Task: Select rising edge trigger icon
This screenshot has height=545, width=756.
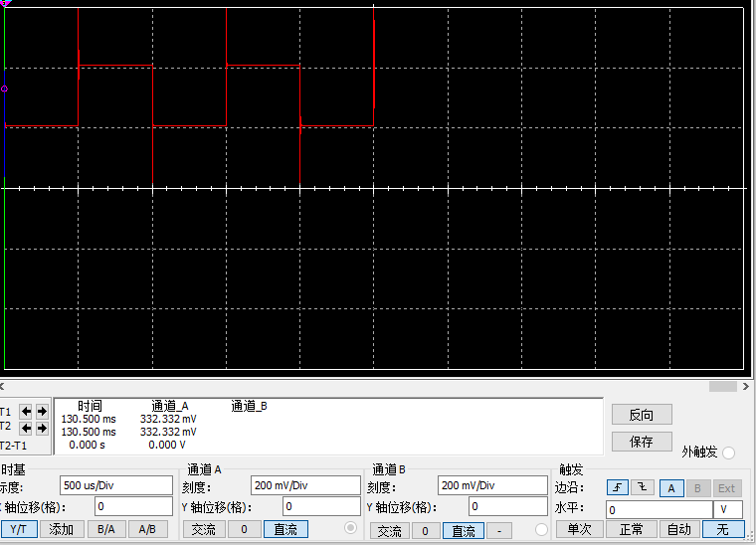Action: pos(617,487)
